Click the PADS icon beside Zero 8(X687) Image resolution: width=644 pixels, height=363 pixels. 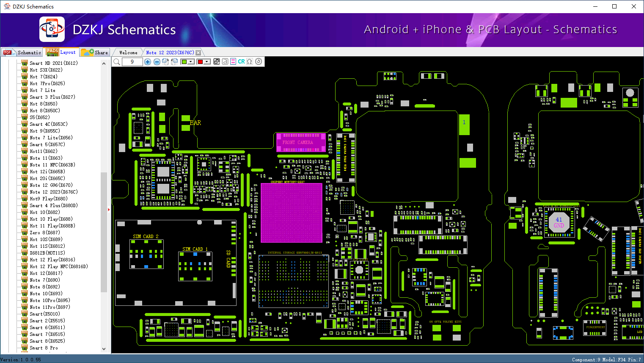[x=25, y=233]
